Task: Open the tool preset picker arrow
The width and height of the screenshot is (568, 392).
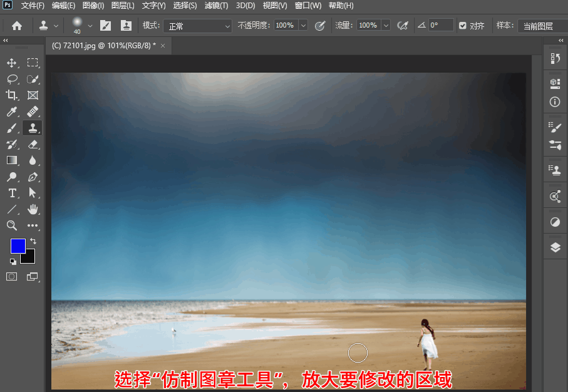Action: (x=56, y=26)
